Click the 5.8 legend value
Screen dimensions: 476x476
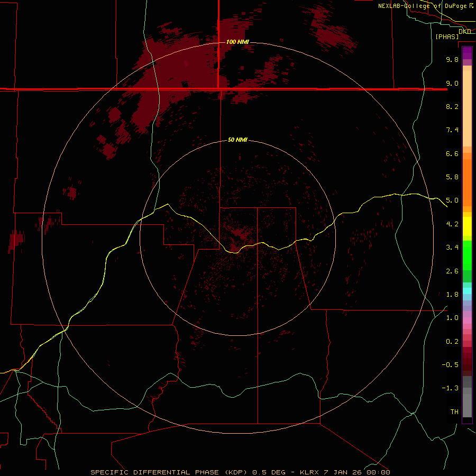(452, 177)
